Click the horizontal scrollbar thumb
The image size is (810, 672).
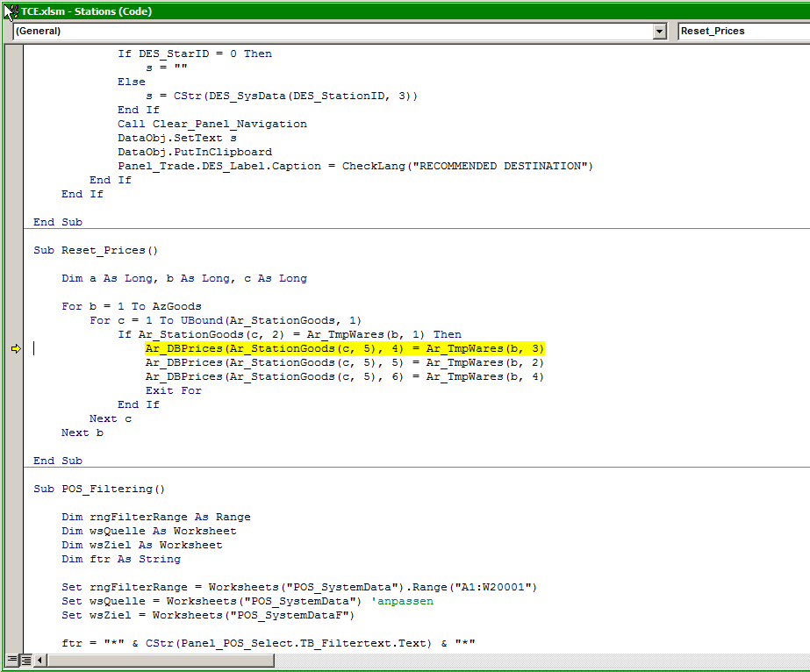(x=161, y=660)
